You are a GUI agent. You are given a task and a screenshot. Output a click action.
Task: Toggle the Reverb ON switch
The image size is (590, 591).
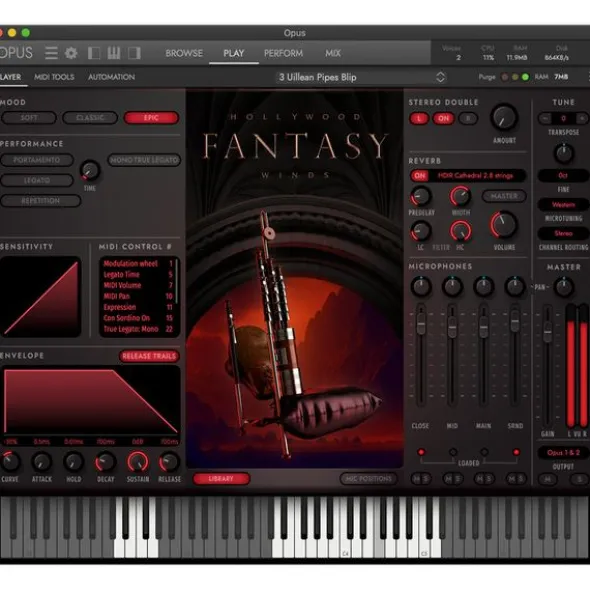(419, 176)
